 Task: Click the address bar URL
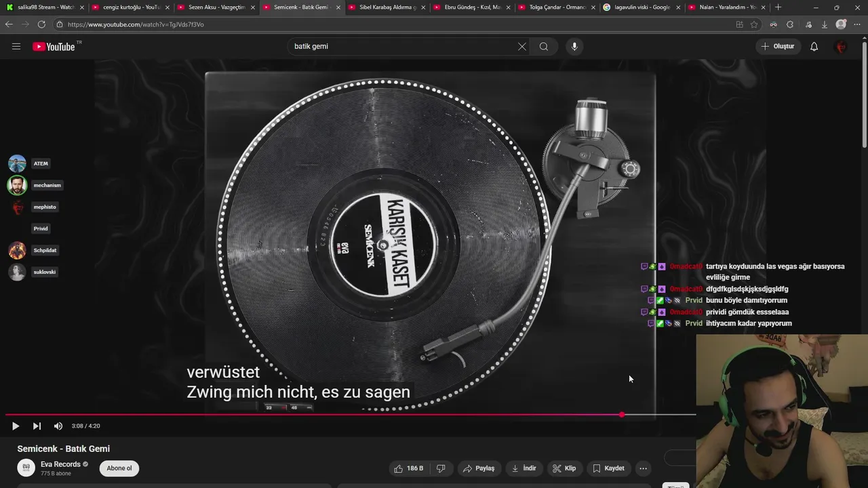[x=136, y=24]
